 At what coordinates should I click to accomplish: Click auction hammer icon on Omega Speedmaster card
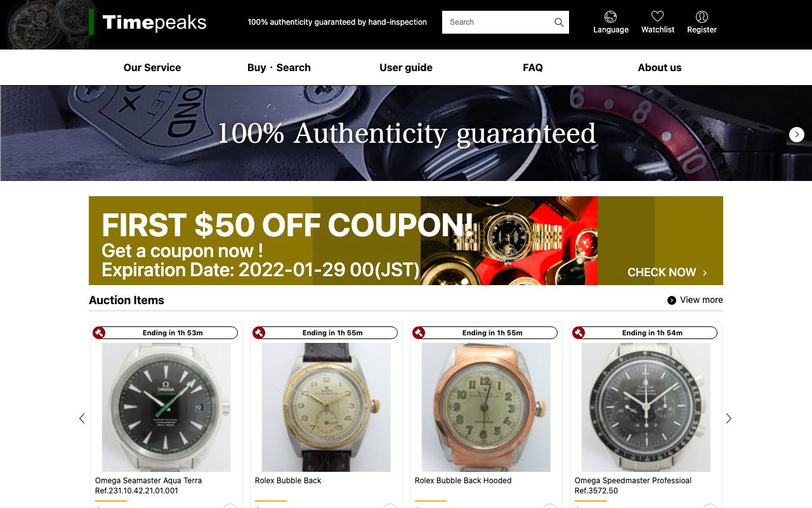pos(579,333)
